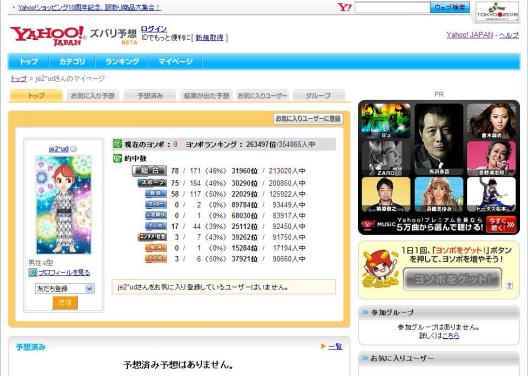Viewport: 528px width, 376px height.
Task: Switch to the グループ tab
Action: coord(318,96)
